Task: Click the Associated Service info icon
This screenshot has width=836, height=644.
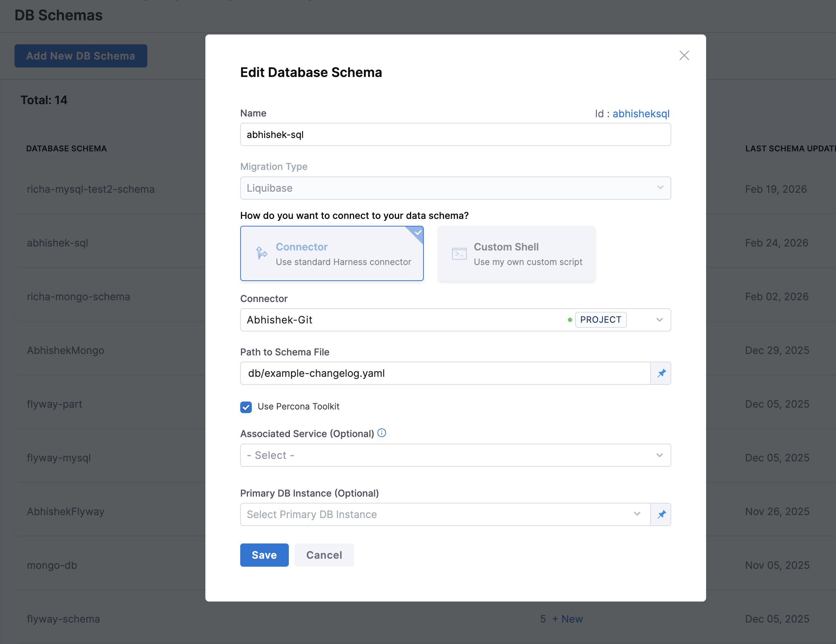Action: click(381, 433)
